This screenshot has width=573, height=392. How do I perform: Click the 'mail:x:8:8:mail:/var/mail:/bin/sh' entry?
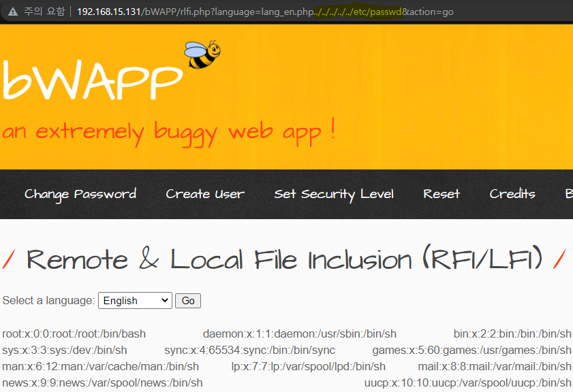(495, 366)
